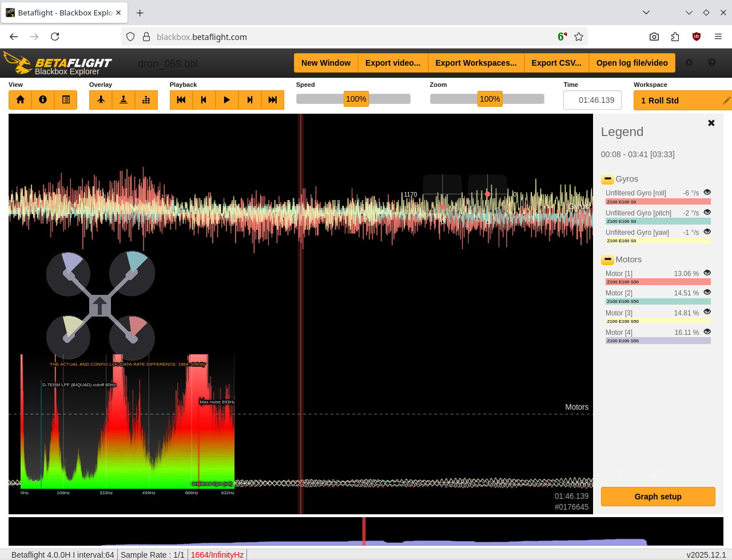Go back in browser history
Viewport: 732px width, 560px height.
coord(14,37)
